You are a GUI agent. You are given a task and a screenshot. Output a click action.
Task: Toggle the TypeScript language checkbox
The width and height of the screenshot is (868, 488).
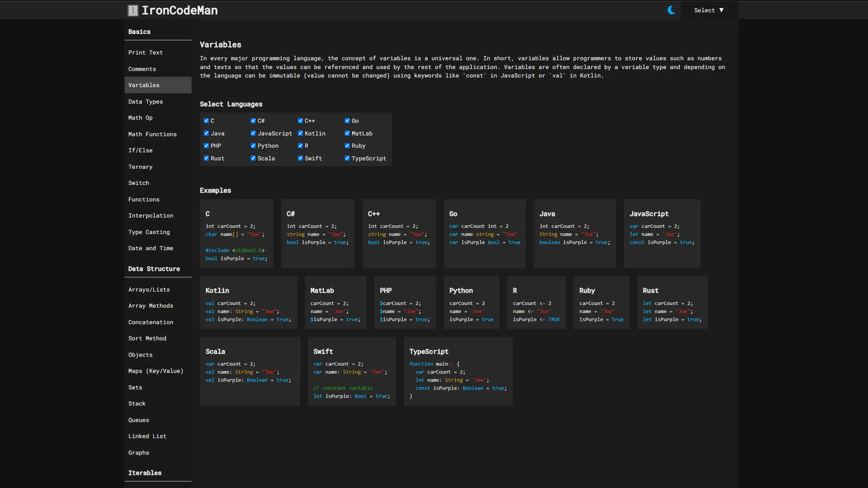tap(347, 158)
